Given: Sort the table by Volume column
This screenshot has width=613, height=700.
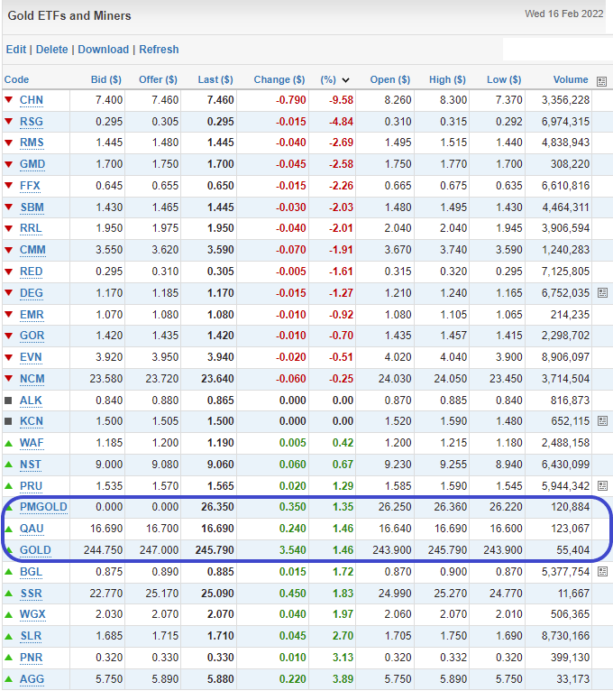Looking at the screenshot, I should click(x=571, y=79).
